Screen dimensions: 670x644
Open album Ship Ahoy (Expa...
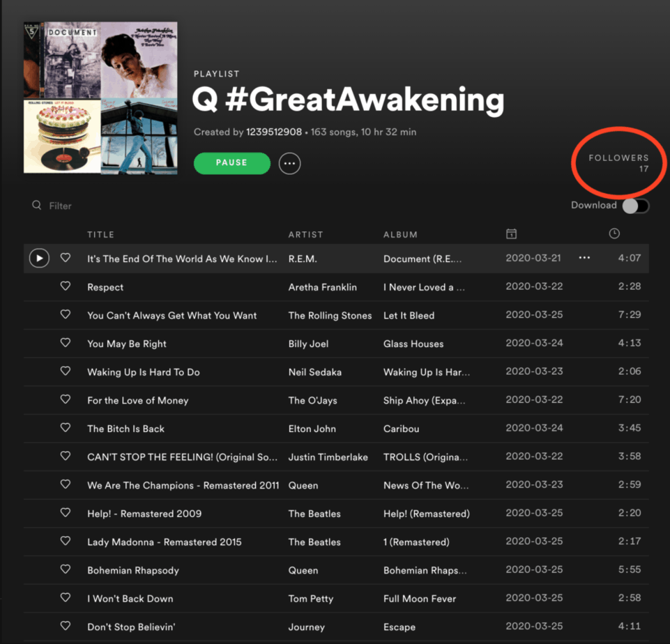[425, 401]
